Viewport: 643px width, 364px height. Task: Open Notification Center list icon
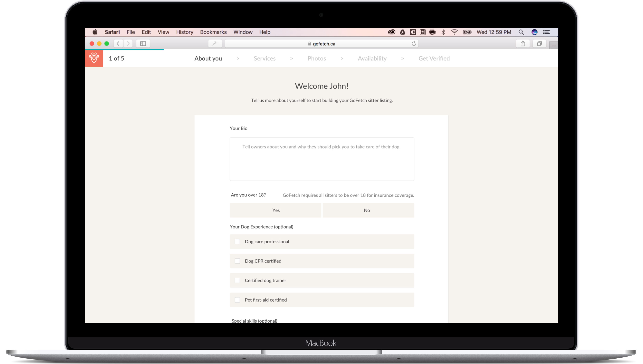click(546, 32)
